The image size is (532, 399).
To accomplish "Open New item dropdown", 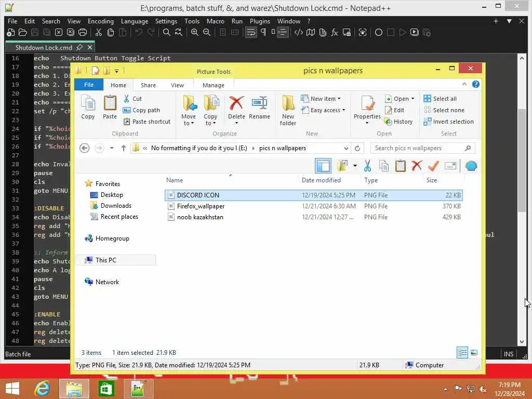I will point(321,99).
